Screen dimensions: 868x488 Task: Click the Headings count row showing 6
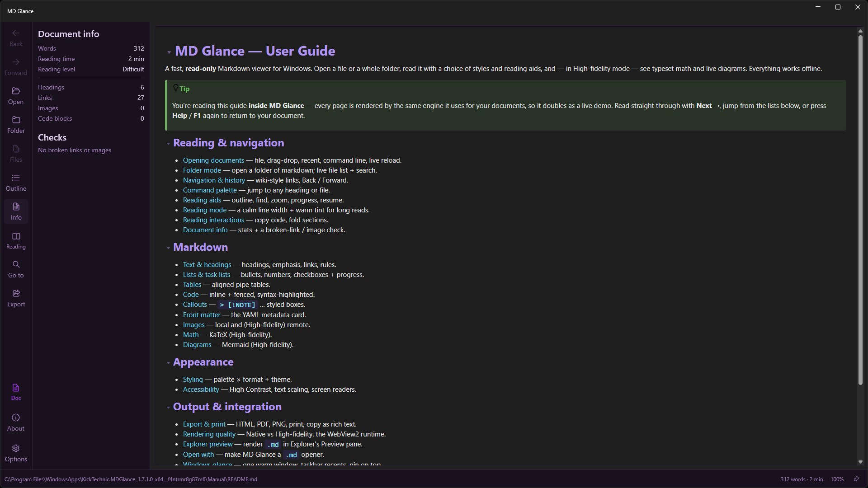[x=91, y=87]
